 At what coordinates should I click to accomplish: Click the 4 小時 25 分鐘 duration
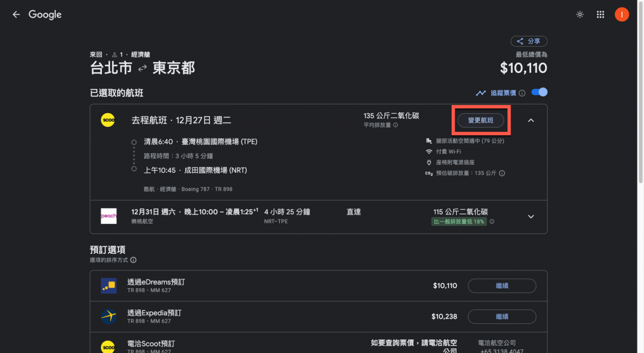(x=287, y=212)
